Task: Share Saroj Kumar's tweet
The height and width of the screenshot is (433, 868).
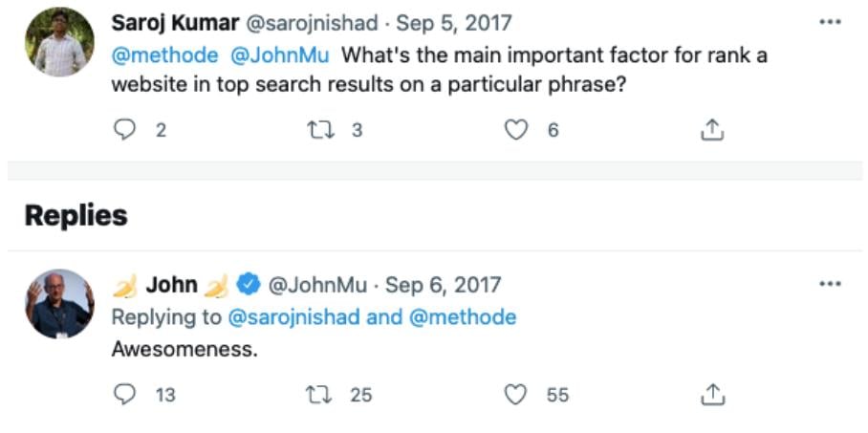Action: [712, 130]
